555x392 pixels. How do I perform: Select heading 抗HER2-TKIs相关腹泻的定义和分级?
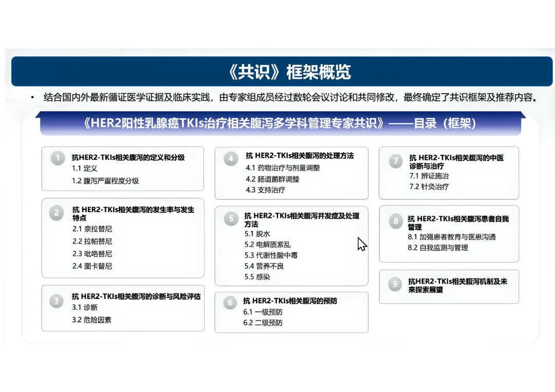128,157
